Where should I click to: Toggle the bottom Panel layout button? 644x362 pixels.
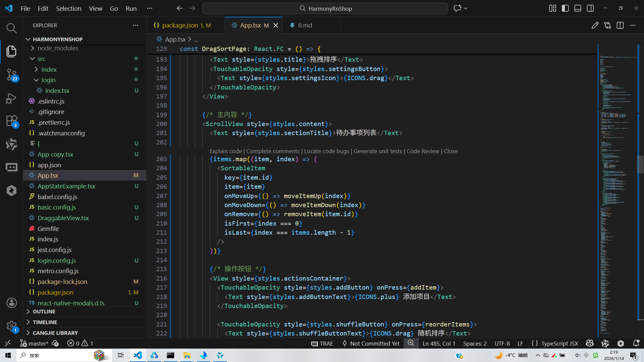pos(578,8)
